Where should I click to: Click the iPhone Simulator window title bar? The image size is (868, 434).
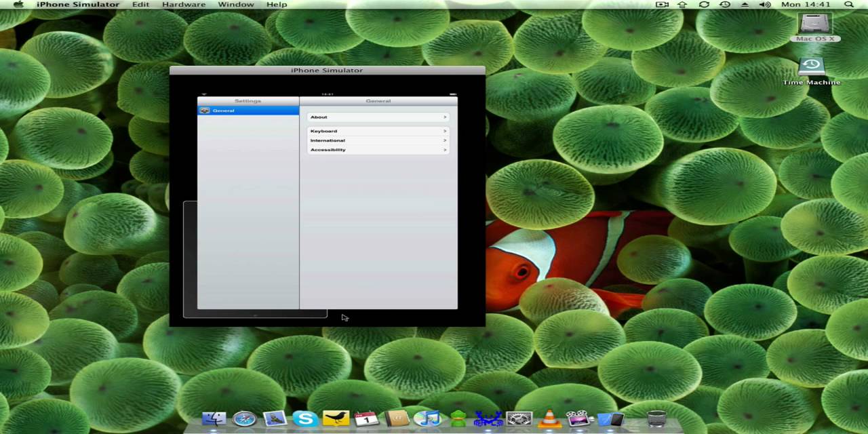coord(327,70)
